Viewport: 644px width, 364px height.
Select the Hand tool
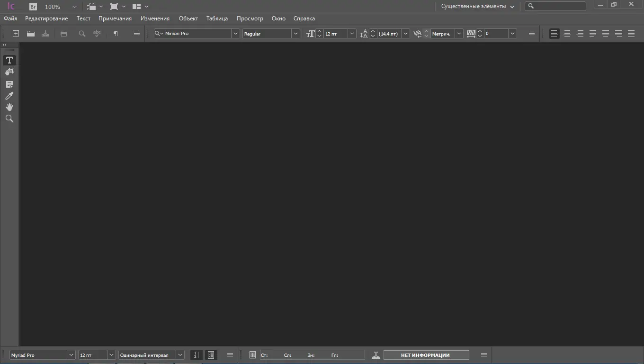point(9,107)
